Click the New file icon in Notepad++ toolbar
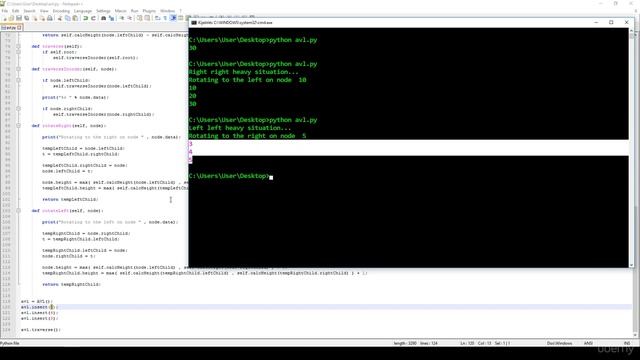 pos(4,18)
